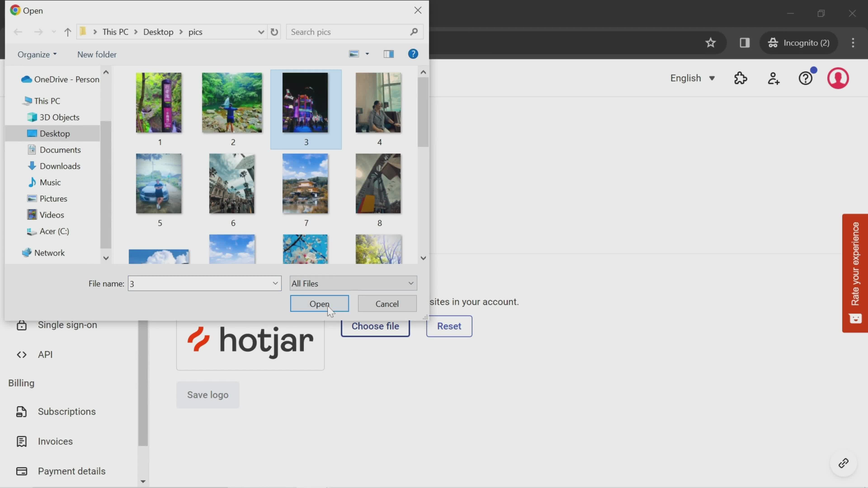Click the change view icon
Viewport: 868px width, 488px height.
[354, 54]
